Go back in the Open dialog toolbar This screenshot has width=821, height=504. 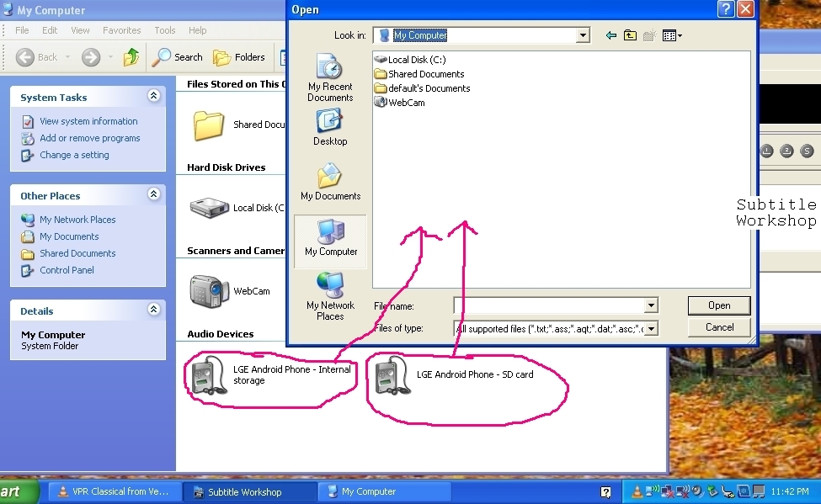coord(610,35)
